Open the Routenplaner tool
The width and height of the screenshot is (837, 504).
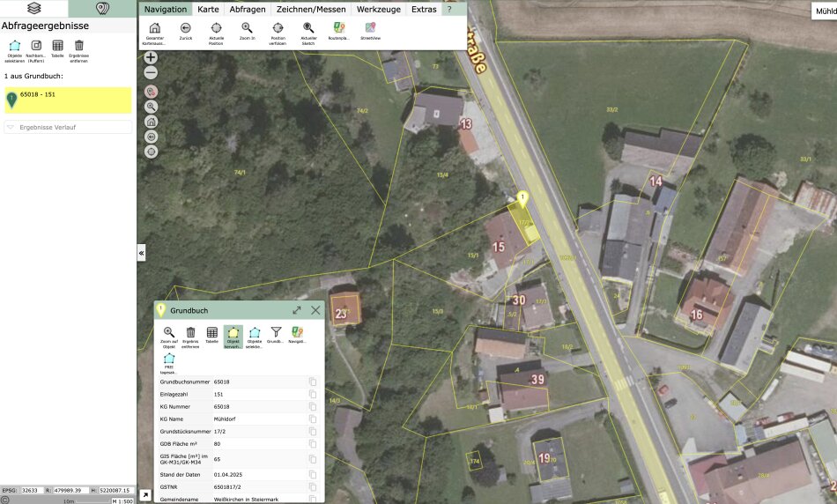tap(339, 28)
